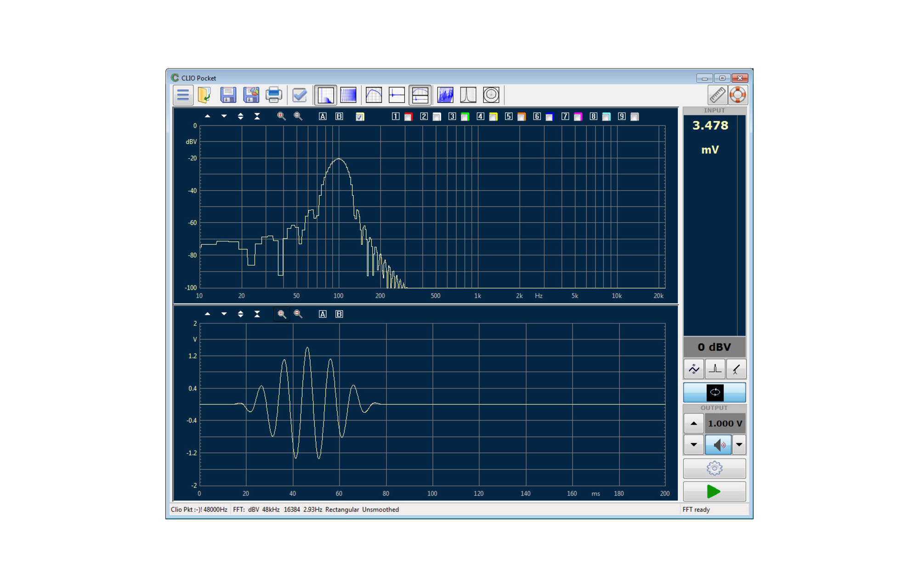Start the measurement with the green Go button

tap(715, 492)
